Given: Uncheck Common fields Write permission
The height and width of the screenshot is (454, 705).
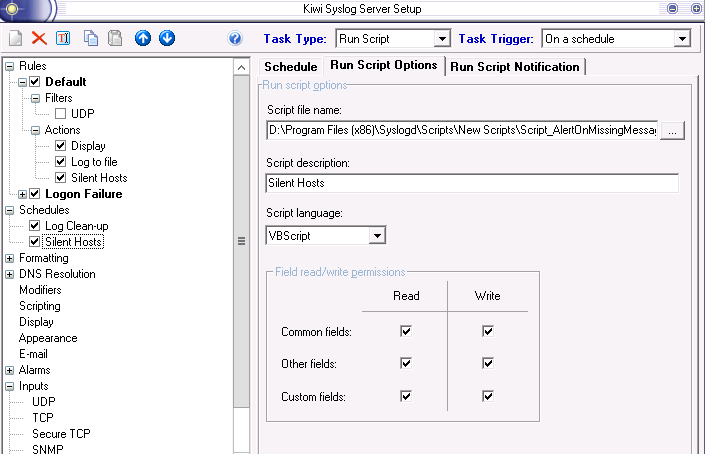Looking at the screenshot, I should [488, 331].
